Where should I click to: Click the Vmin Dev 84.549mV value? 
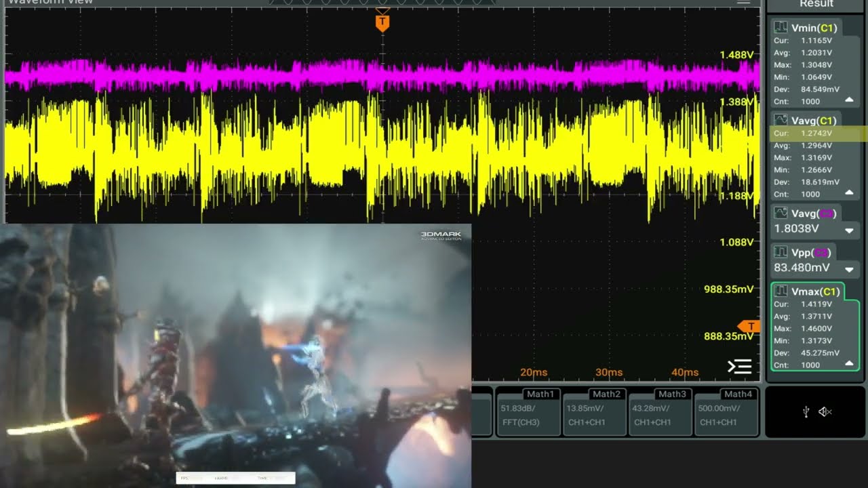[820, 89]
